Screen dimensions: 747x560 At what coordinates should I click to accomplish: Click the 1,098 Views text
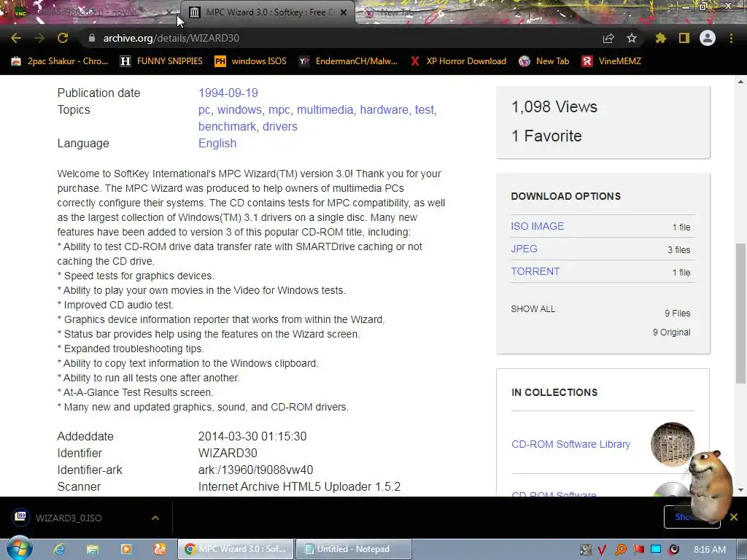pos(554,106)
